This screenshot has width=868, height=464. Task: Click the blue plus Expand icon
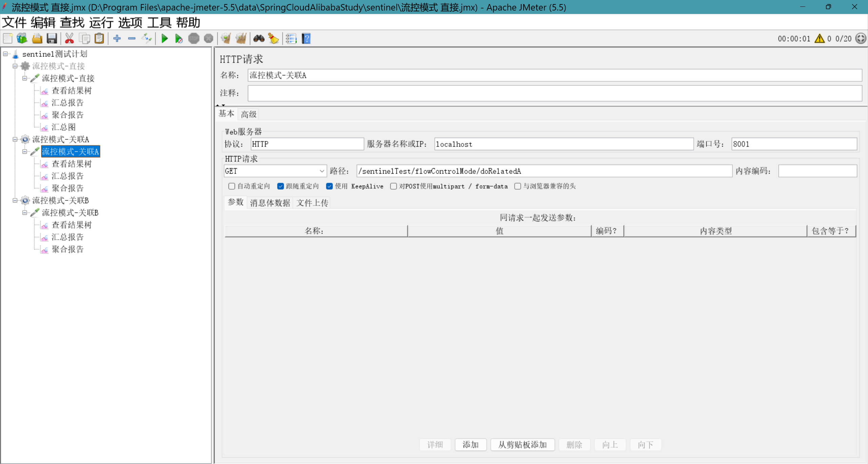117,39
